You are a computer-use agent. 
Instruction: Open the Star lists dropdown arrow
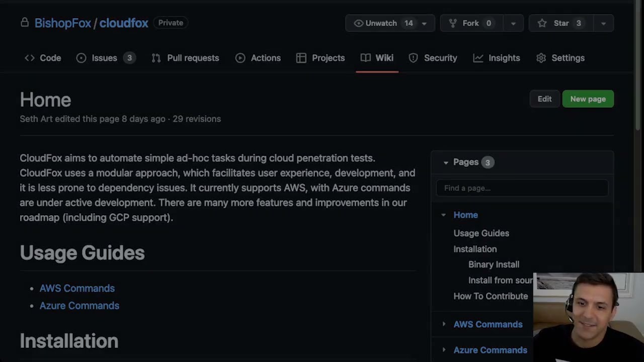(x=603, y=23)
